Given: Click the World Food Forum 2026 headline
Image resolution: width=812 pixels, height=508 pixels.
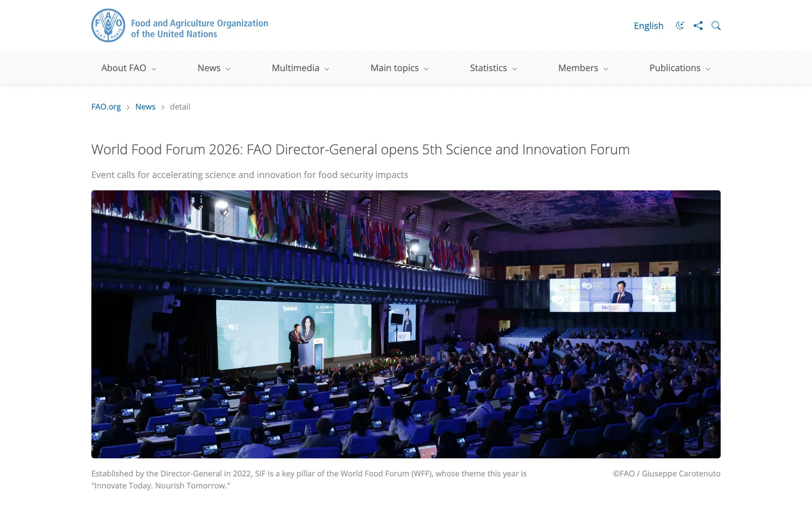Looking at the screenshot, I should point(360,149).
